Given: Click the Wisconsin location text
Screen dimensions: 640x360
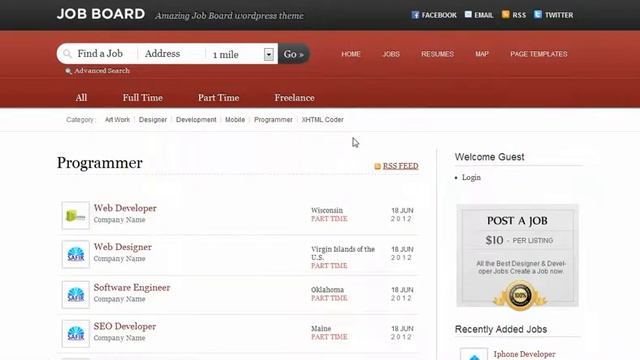Looking at the screenshot, I should pos(327,210).
